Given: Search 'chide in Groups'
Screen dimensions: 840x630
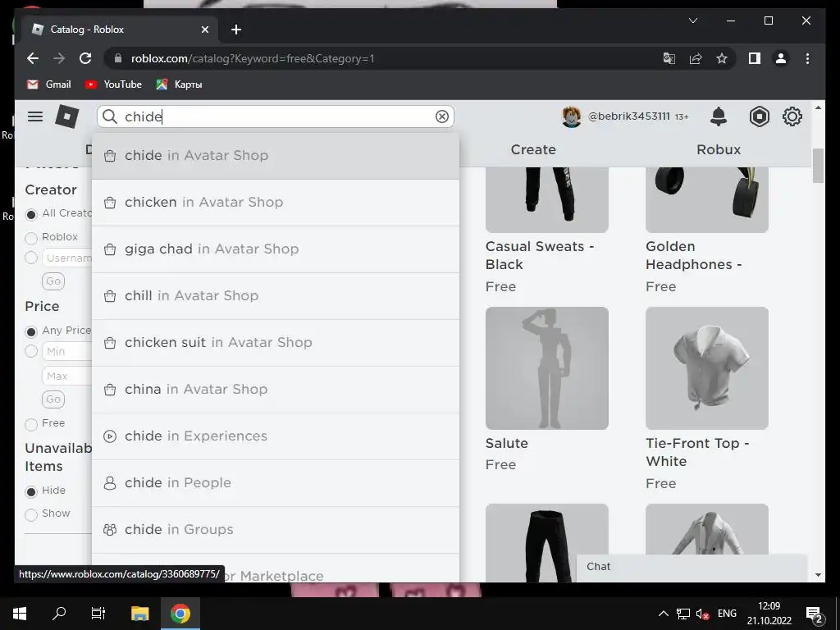Looking at the screenshot, I should point(276,530).
